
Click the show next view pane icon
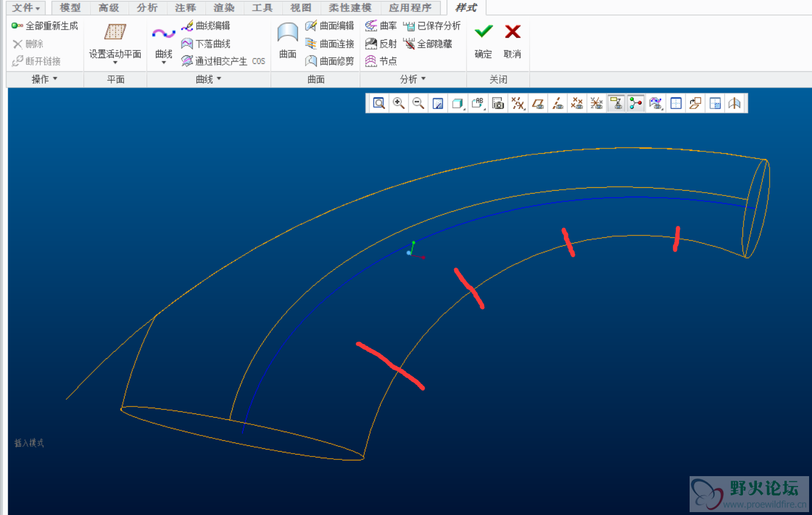[715, 103]
